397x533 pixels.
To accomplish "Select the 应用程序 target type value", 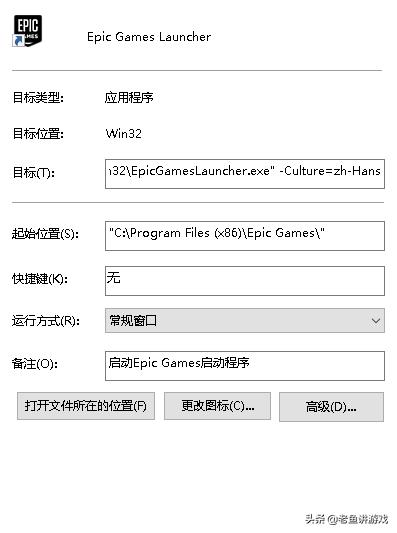I will point(129,98).
